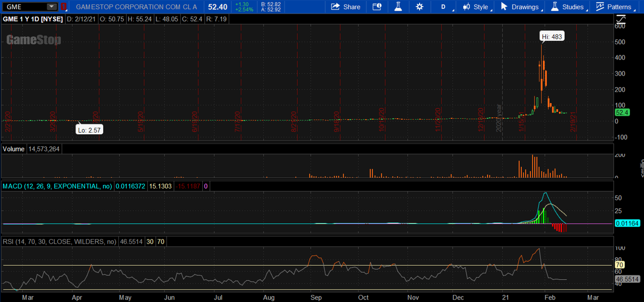The width and height of the screenshot is (644, 302).
Task: Open the Drawings menu
Action: point(521,7)
